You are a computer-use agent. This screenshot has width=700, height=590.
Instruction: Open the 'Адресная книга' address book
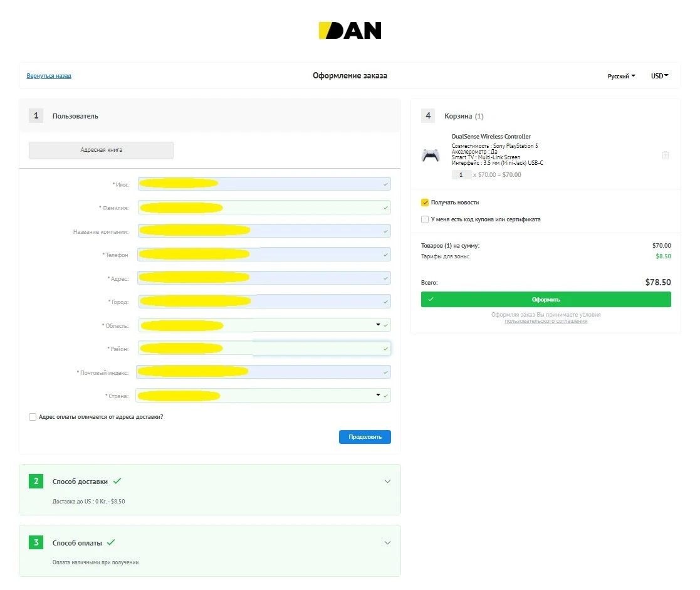point(101,150)
